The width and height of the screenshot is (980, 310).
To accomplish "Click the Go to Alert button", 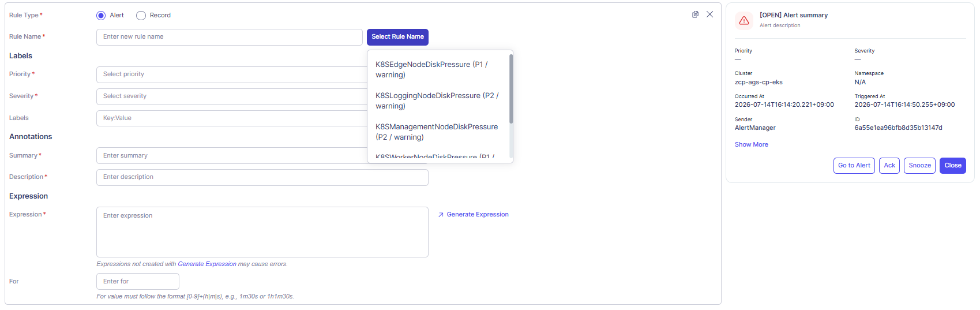I will (x=854, y=166).
